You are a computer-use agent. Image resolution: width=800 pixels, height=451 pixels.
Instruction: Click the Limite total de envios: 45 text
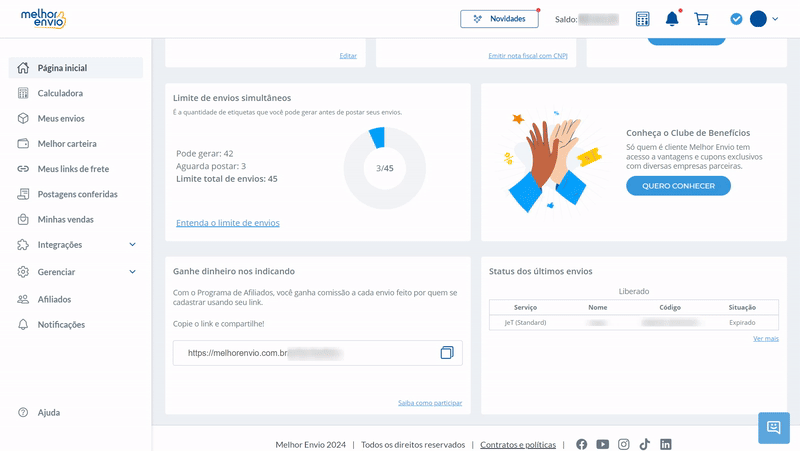point(227,179)
